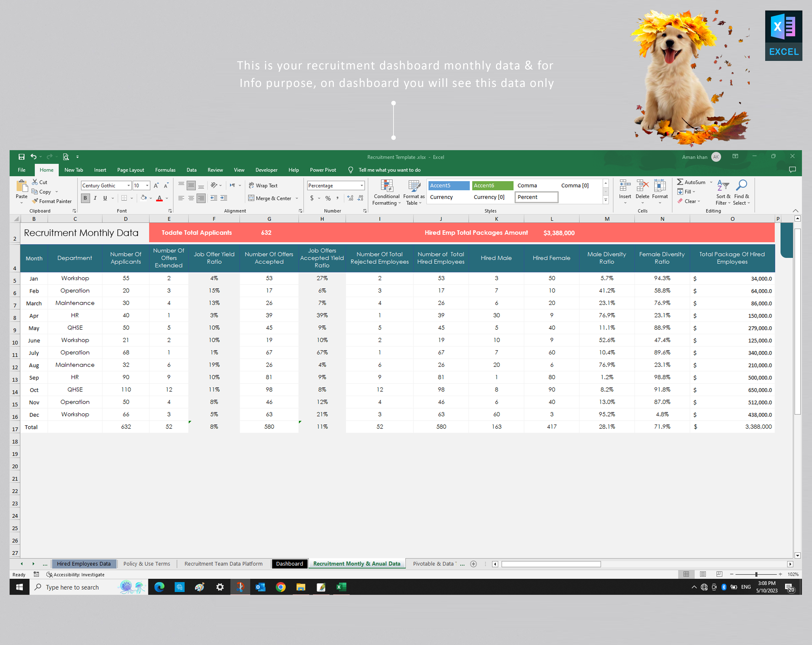
Task: Apply Comma Style number format icon
Action: click(337, 198)
